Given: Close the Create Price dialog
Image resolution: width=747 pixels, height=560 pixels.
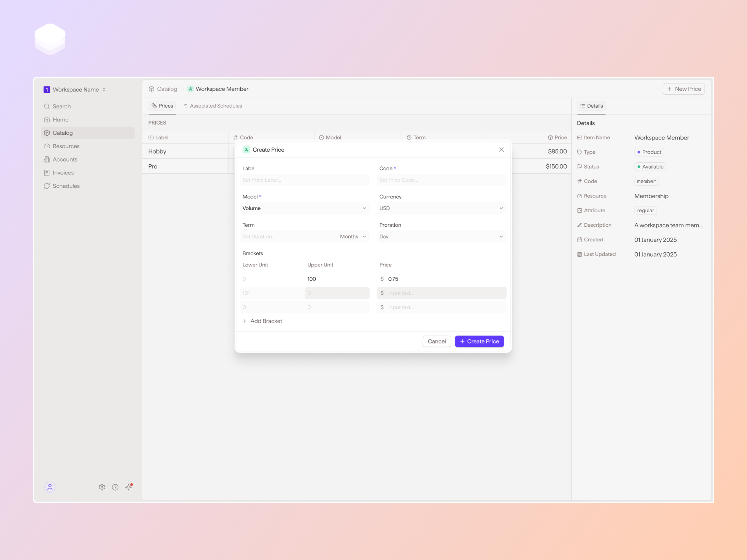Looking at the screenshot, I should [x=501, y=150].
